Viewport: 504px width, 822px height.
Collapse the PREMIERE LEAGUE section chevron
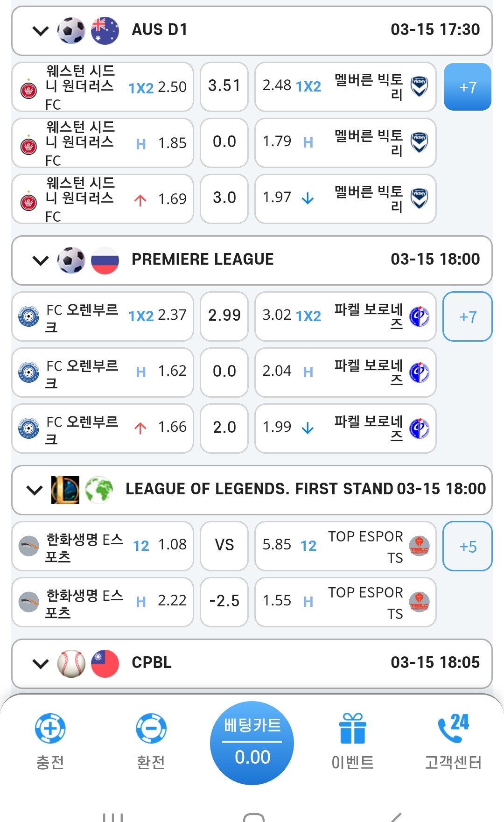[41, 260]
